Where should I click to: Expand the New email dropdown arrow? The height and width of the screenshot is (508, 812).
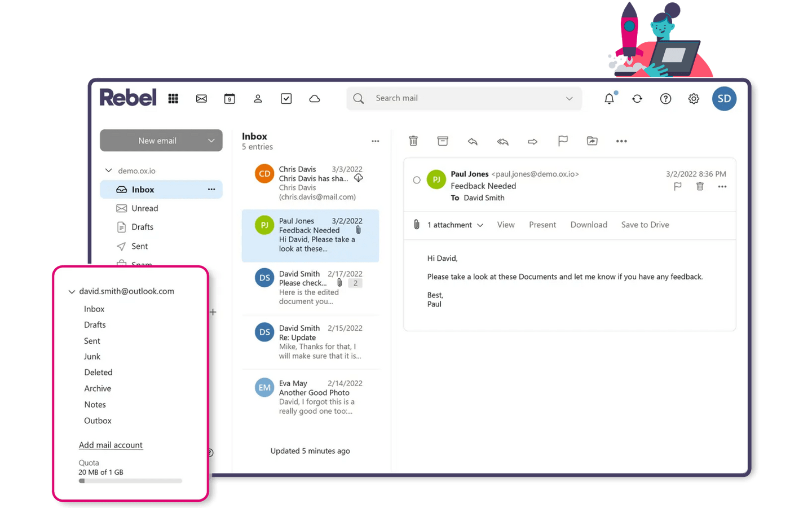(211, 141)
